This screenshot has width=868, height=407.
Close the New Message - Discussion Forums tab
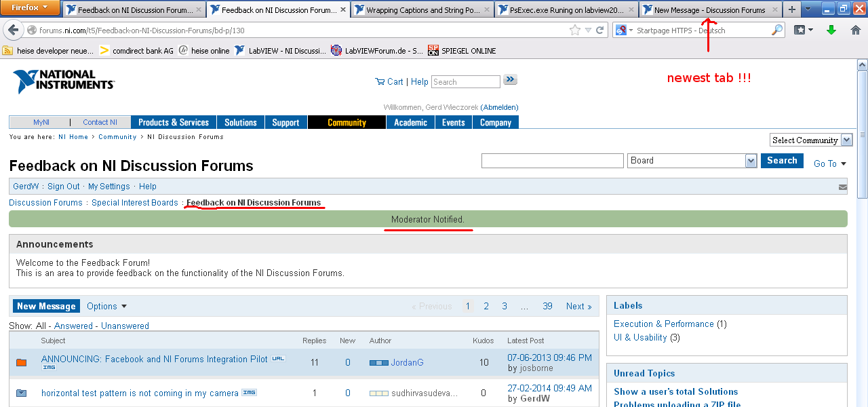pyautogui.click(x=775, y=10)
